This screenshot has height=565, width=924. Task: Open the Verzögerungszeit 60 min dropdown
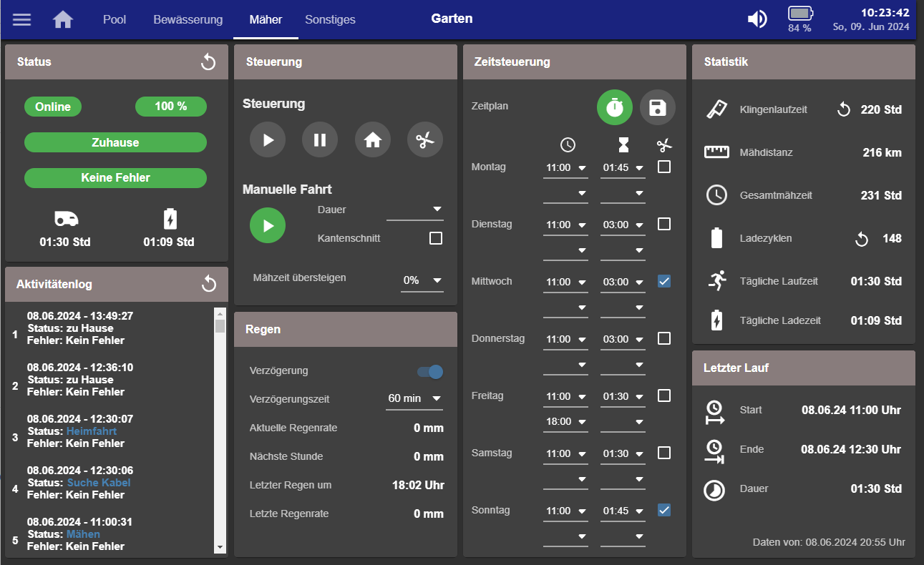(414, 398)
